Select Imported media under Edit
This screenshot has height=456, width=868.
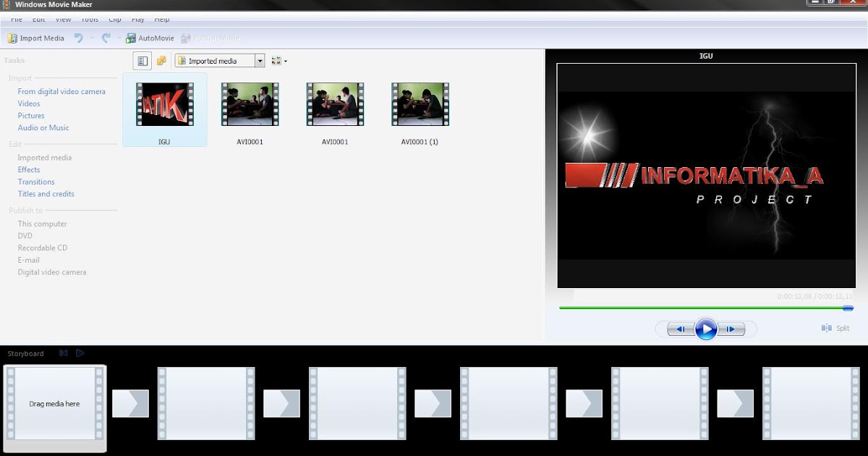click(x=45, y=158)
